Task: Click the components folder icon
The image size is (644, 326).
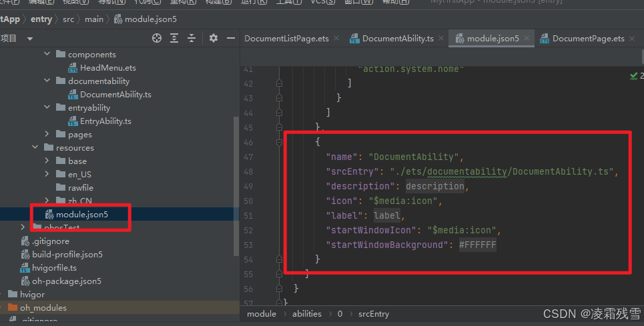Action: pos(61,54)
